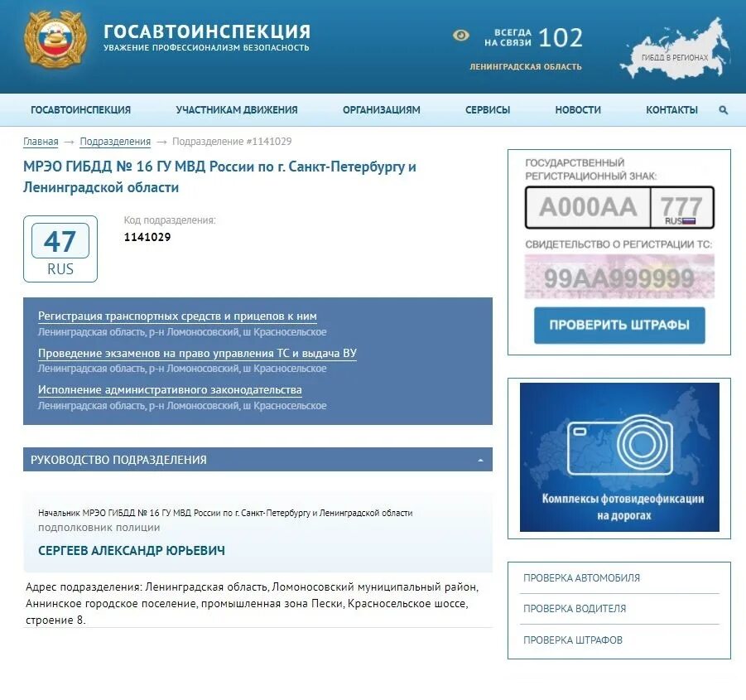The width and height of the screenshot is (746, 700).
Task: Open the СЕРВИСЫ menu
Action: click(488, 110)
